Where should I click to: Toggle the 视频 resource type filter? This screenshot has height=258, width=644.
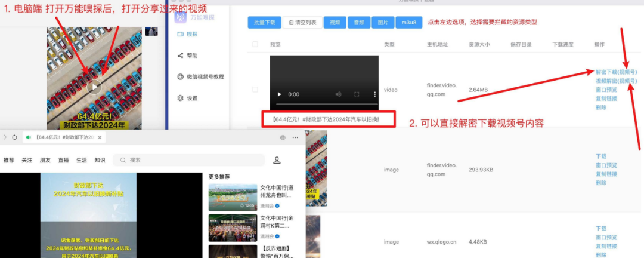(335, 23)
